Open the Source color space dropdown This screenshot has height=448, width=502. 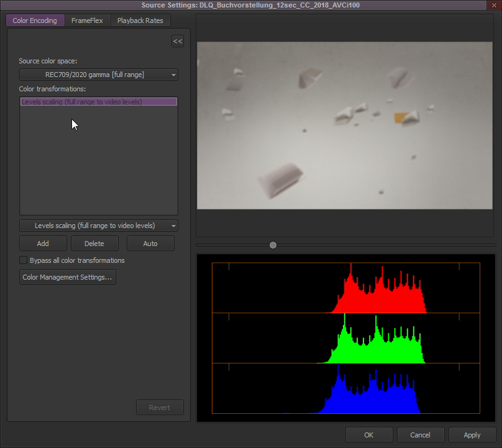[98, 74]
